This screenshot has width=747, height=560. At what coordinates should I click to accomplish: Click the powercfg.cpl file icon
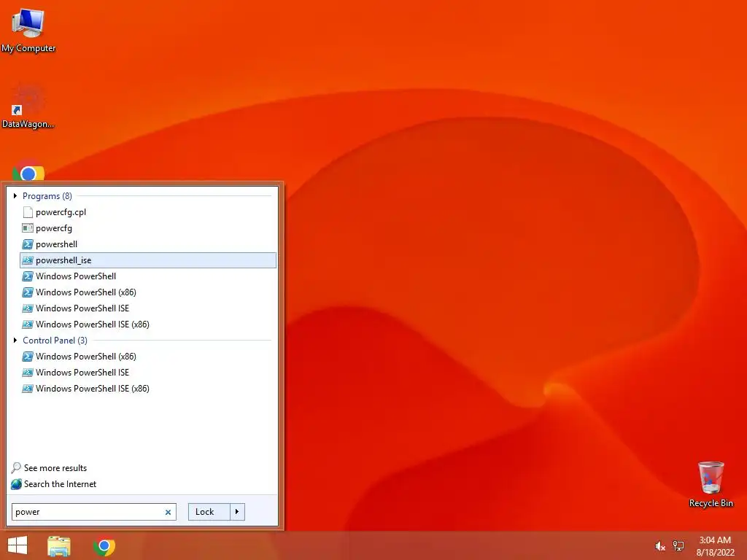click(28, 212)
